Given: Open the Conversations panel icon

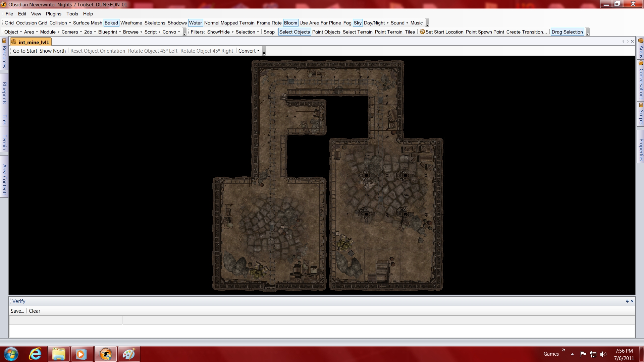Looking at the screenshot, I should pyautogui.click(x=641, y=63).
